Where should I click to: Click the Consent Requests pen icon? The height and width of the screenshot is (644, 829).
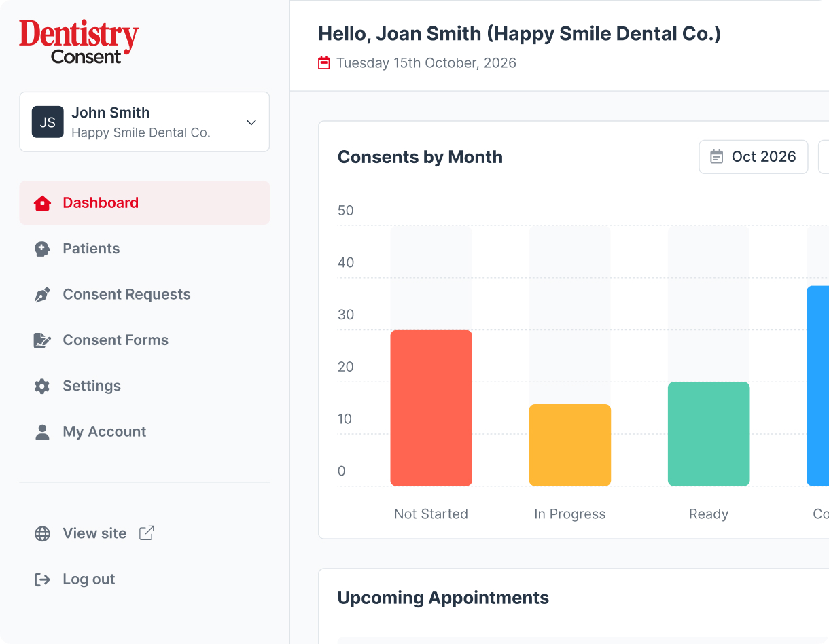[x=42, y=295]
